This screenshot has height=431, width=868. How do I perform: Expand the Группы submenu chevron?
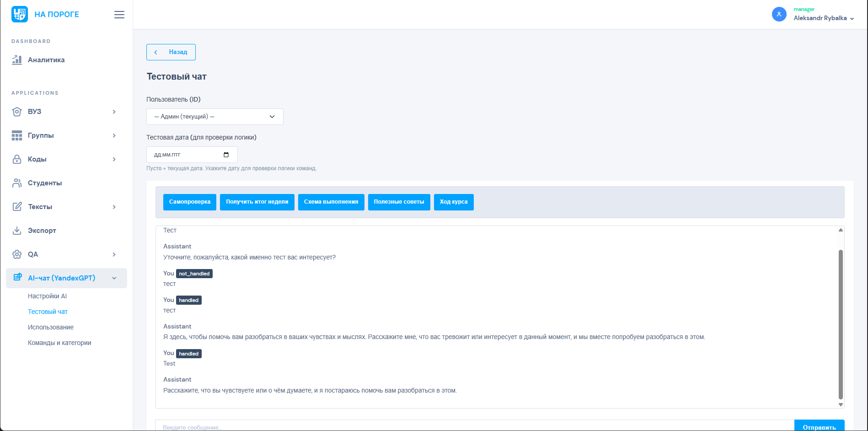click(x=114, y=135)
